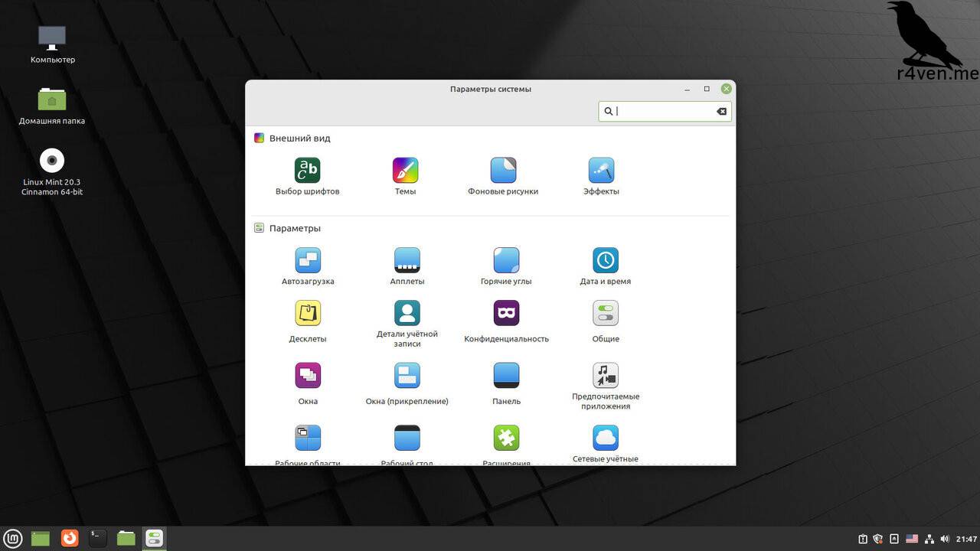This screenshot has width=980, height=551.
Task: Open Фоновые рисунки backgrounds settings
Action: pos(503,171)
